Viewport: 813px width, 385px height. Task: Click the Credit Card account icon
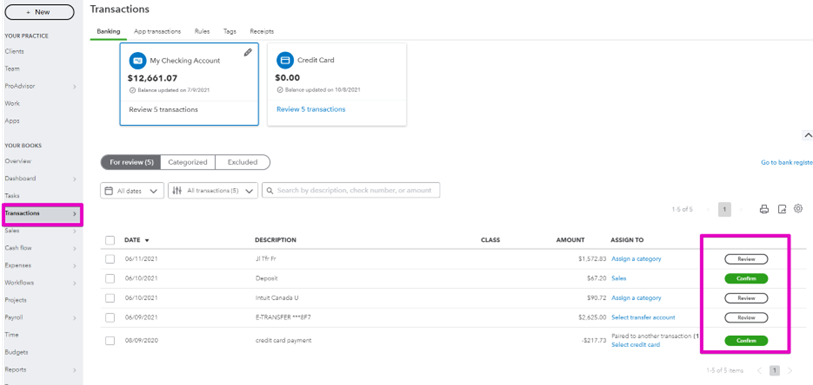(x=285, y=60)
